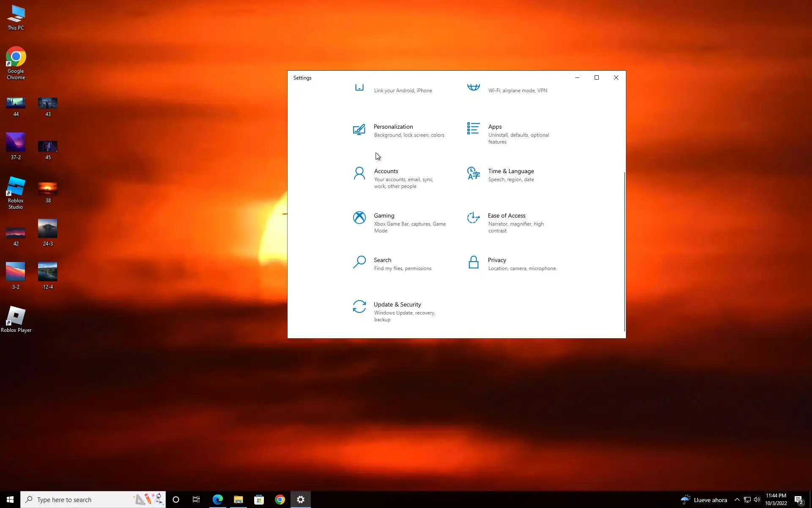Click the Privacy settings label
The height and width of the screenshot is (508, 812).
[x=497, y=260]
